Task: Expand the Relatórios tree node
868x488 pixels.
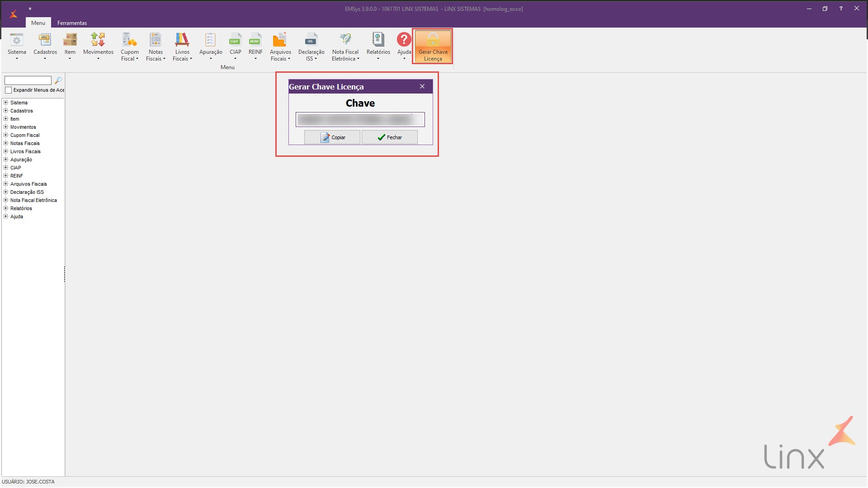Action: point(6,208)
